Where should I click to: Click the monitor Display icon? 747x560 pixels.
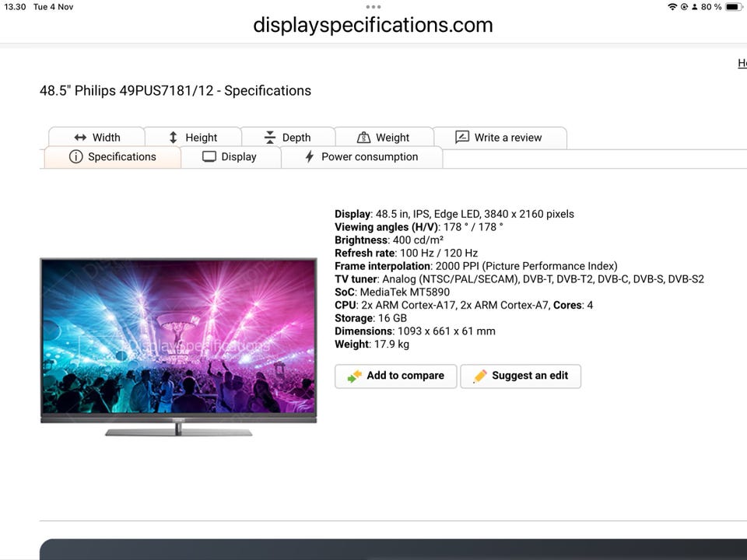click(209, 156)
